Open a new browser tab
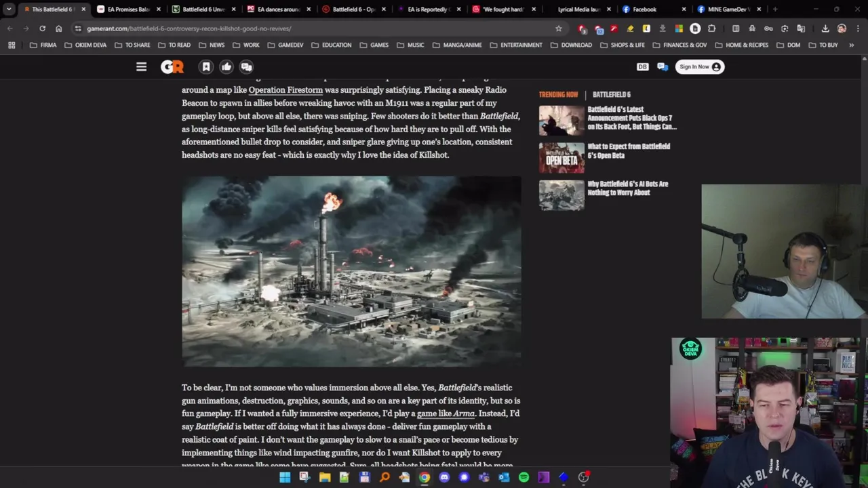Image resolution: width=868 pixels, height=488 pixels. [775, 9]
